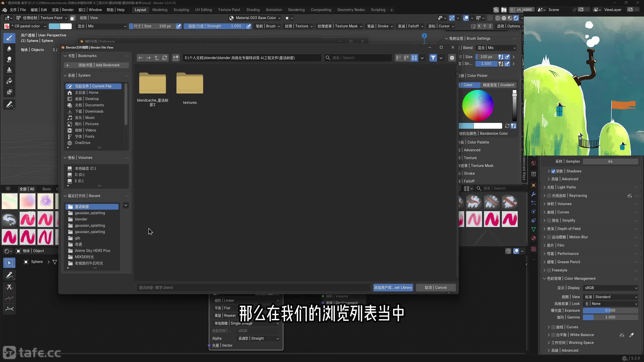Open the Texture properties tab icon
The width and height of the screenshot is (644, 362).
[533, 249]
